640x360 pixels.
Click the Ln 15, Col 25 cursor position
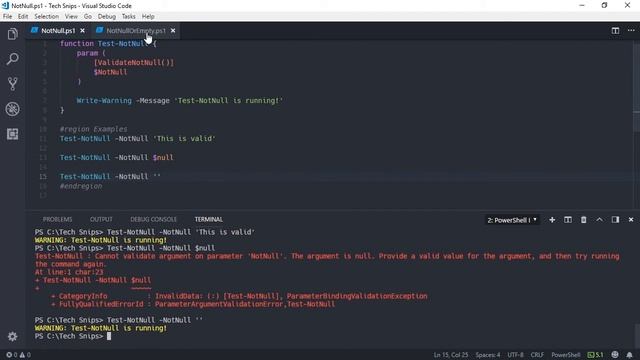point(451,355)
